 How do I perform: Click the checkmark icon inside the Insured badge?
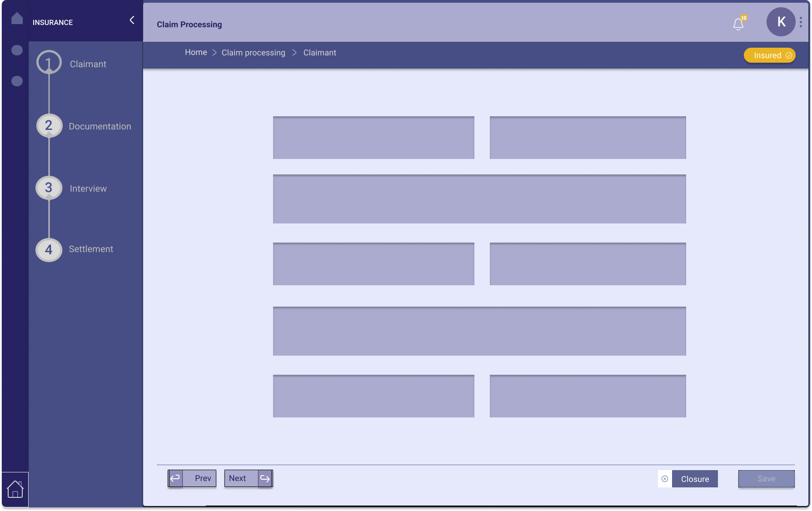pyautogui.click(x=788, y=55)
